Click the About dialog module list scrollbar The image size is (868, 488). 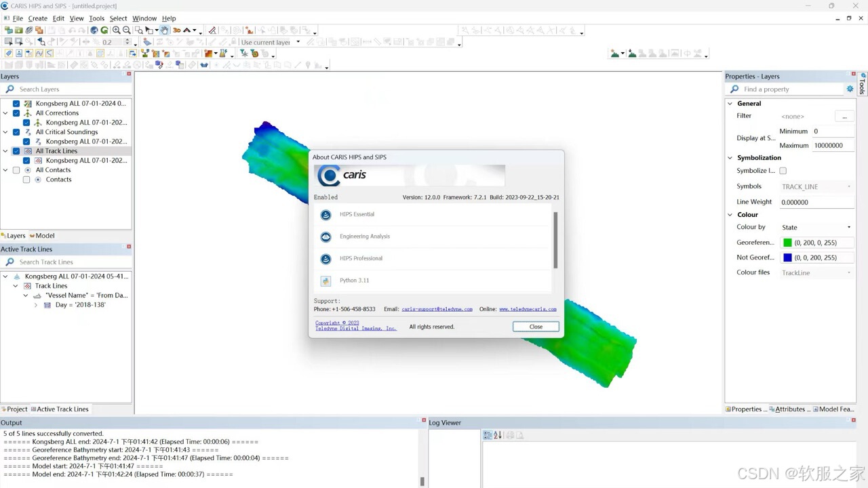(x=555, y=240)
